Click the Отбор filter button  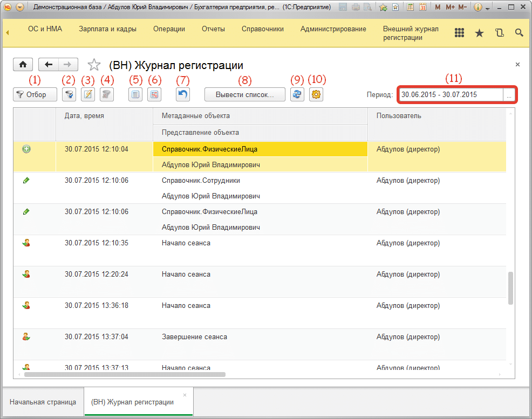tap(35, 95)
